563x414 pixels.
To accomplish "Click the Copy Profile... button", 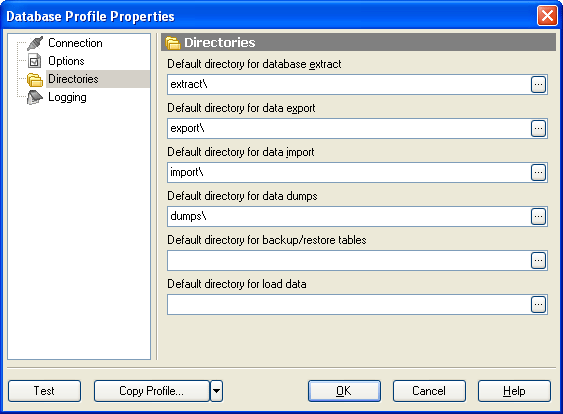I will 152,391.
